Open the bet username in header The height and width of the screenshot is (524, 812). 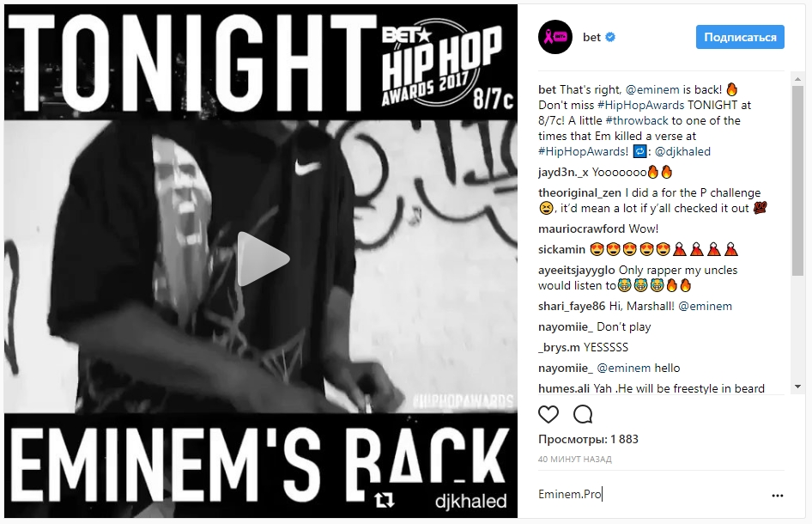pyautogui.click(x=592, y=37)
